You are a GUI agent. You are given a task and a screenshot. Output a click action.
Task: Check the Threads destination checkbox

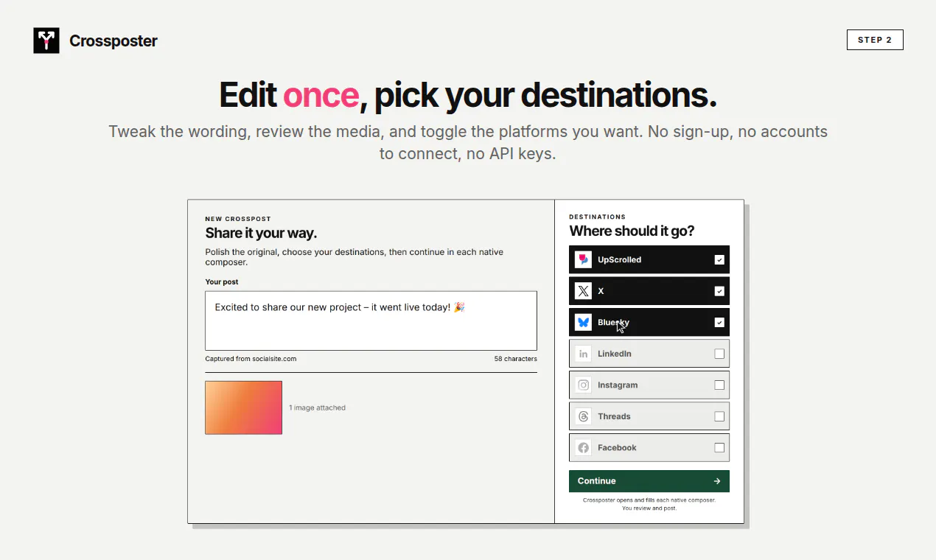coord(719,416)
